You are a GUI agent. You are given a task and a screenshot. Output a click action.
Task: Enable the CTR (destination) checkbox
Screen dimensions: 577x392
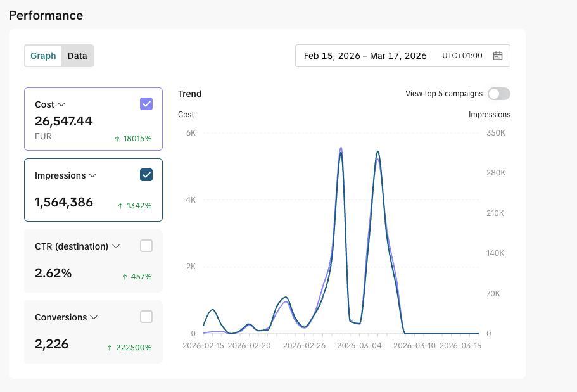(146, 246)
